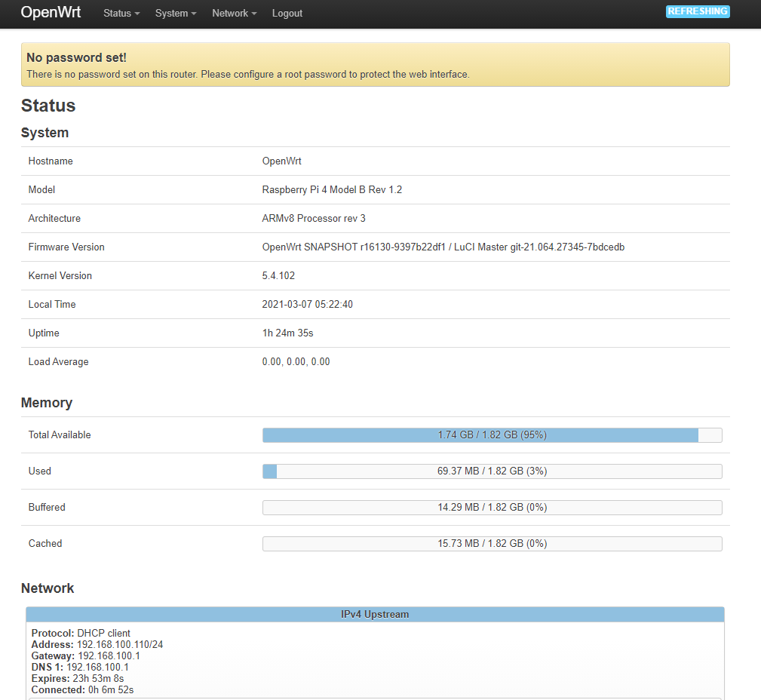
Task: Click the IPv4 Upstream panel header
Action: [x=375, y=615]
